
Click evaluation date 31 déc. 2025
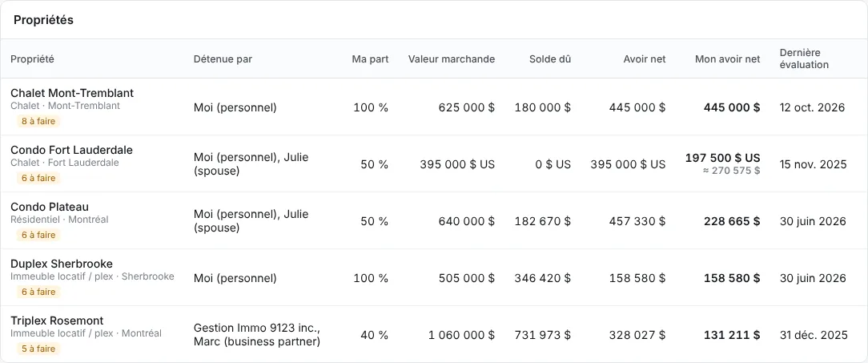[x=814, y=335]
